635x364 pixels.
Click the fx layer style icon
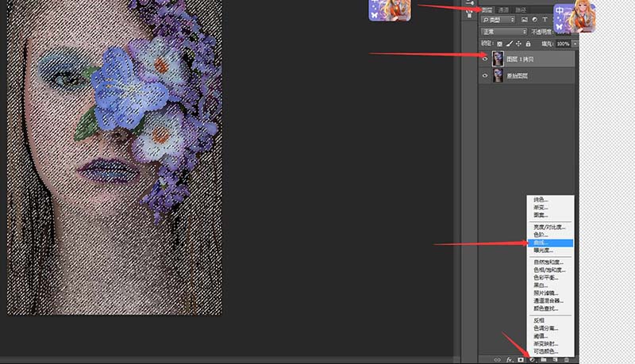509,359
